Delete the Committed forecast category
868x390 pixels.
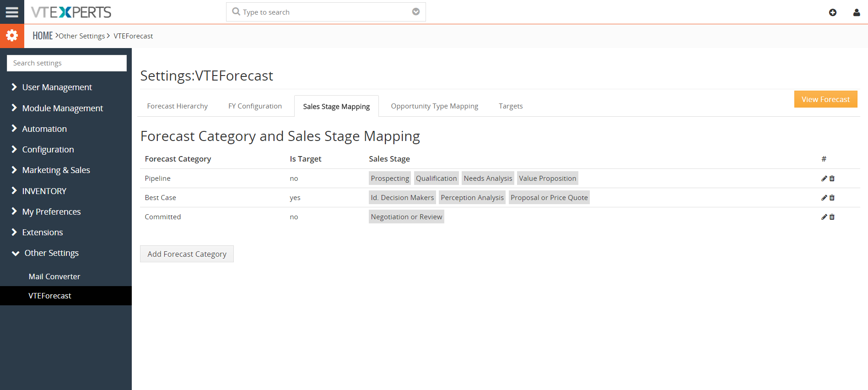(x=832, y=217)
